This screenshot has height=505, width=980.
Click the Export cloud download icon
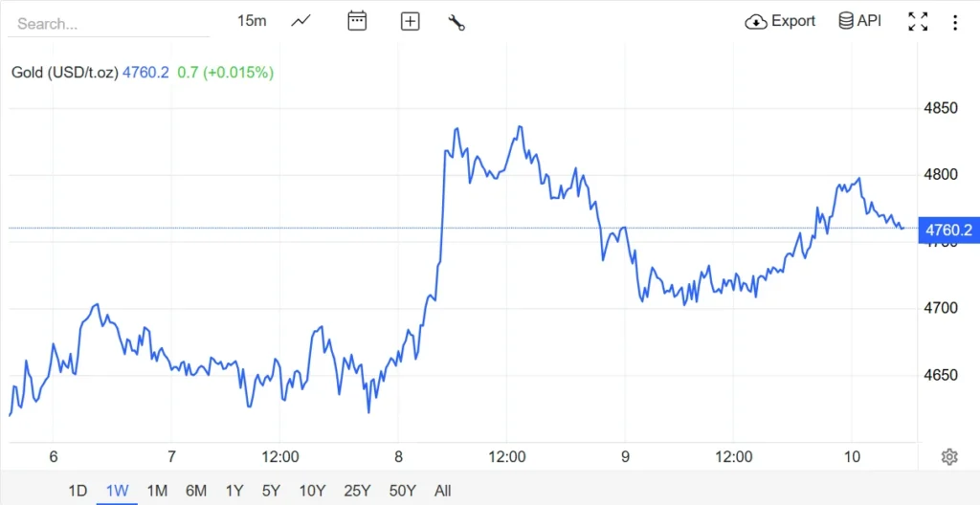(x=756, y=21)
